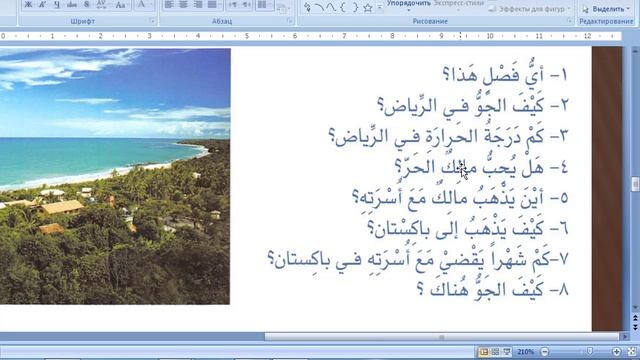Screen dimensions: 640x360
Task: Open Абзац dialog launcher
Action: click(290, 21)
